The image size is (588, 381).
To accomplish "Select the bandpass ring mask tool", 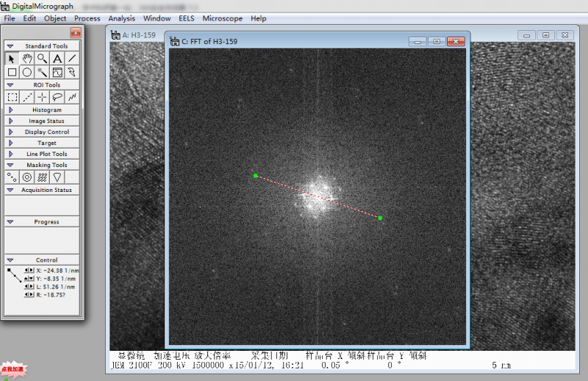I will pos(27,177).
